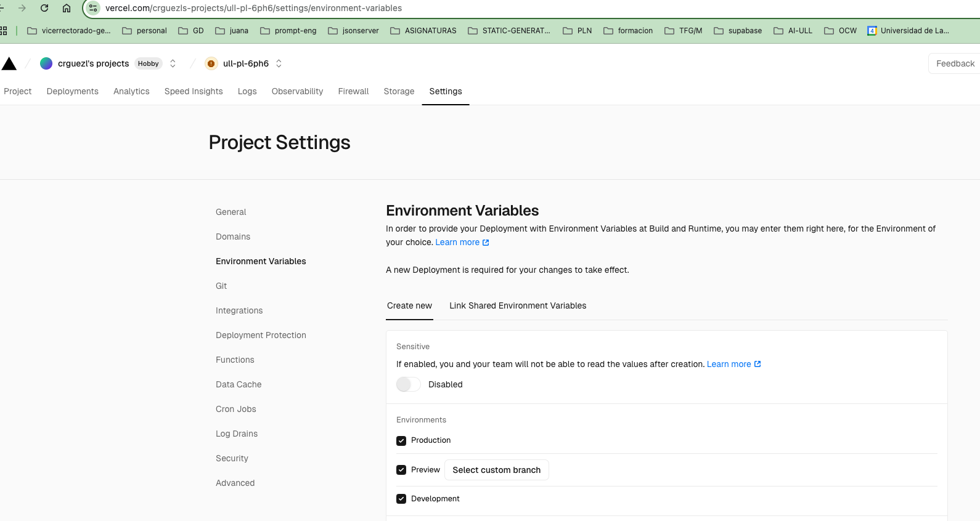Open Deployment Protection in sidebar
This screenshot has width=980, height=521.
point(261,335)
